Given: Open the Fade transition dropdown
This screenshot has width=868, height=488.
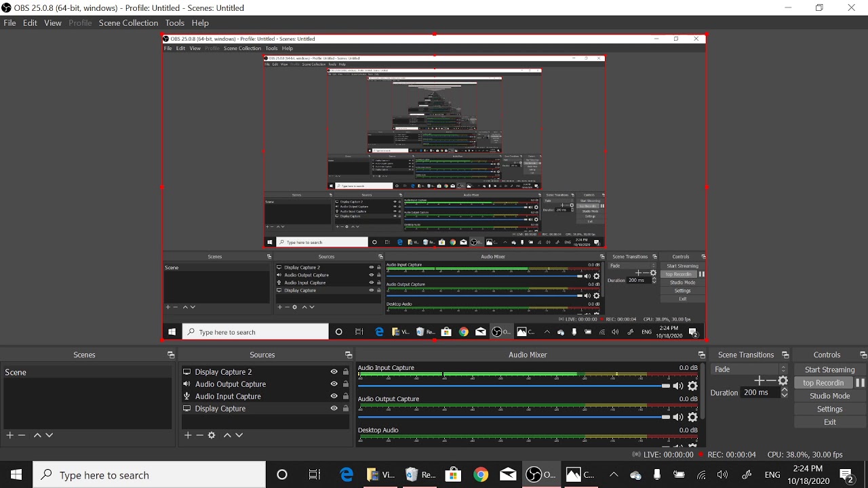Looking at the screenshot, I should pyautogui.click(x=749, y=369).
